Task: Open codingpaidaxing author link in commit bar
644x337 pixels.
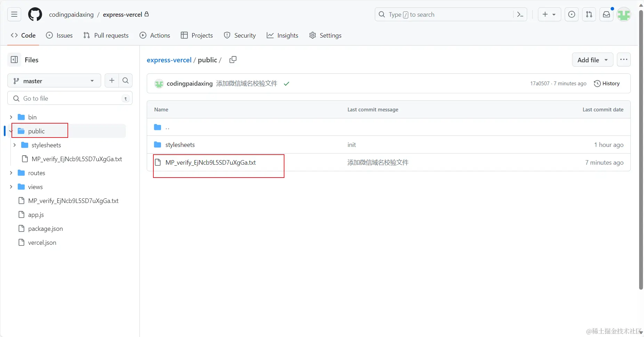Action: click(x=190, y=84)
